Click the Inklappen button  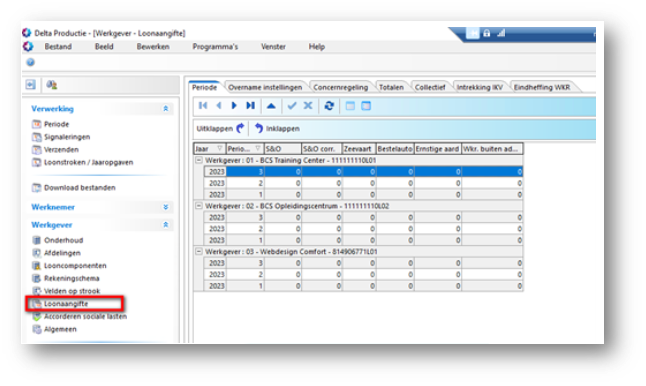277,129
